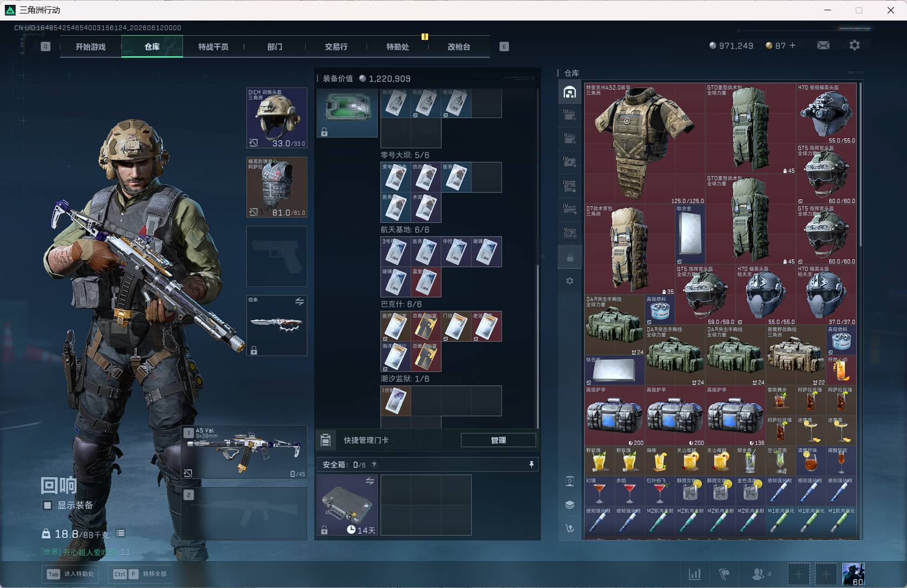This screenshot has height=588, width=907.
Task: Select the warehouse all-items category icon
Action: point(570,92)
